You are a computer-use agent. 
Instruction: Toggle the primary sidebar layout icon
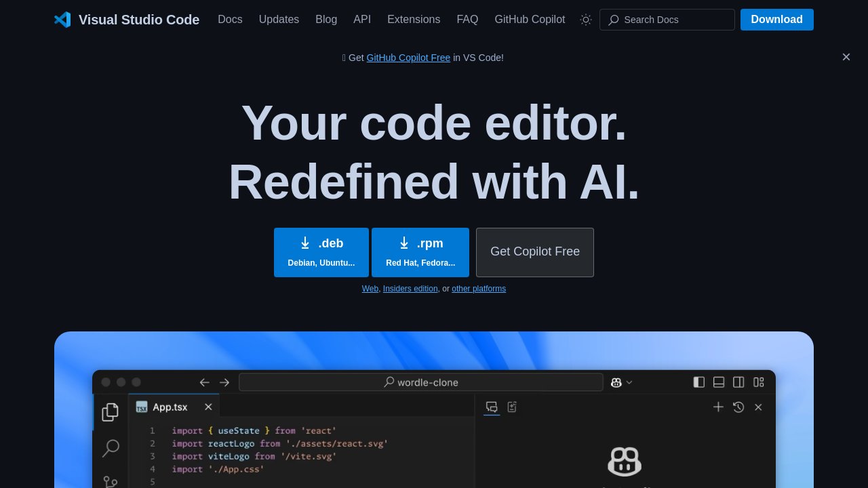click(699, 382)
